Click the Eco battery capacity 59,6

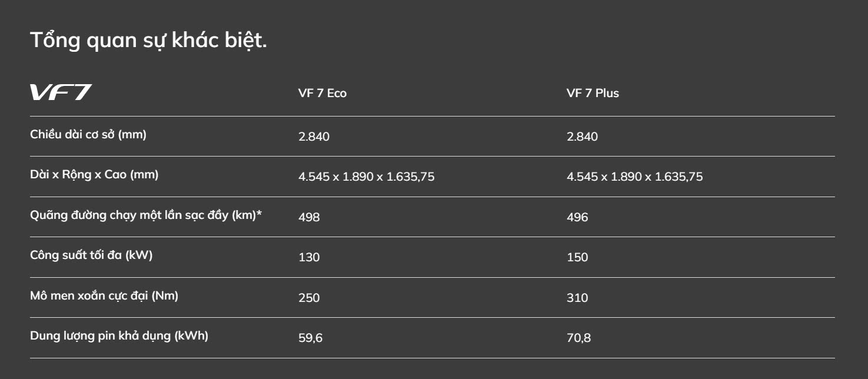[x=310, y=338]
